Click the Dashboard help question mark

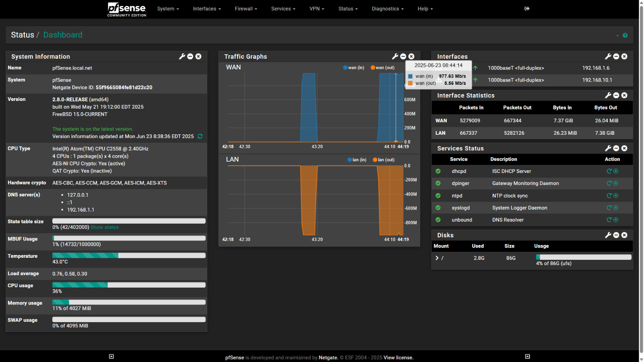pos(625,35)
